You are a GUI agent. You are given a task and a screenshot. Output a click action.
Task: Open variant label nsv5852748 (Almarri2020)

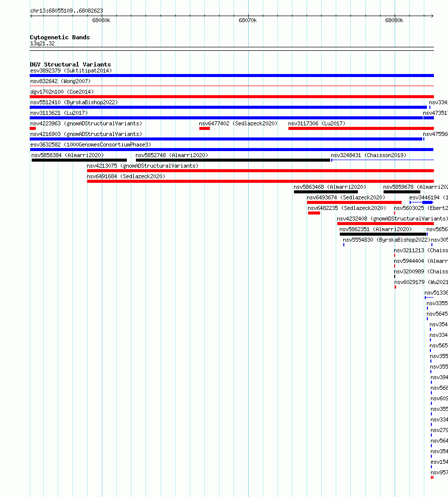click(172, 155)
